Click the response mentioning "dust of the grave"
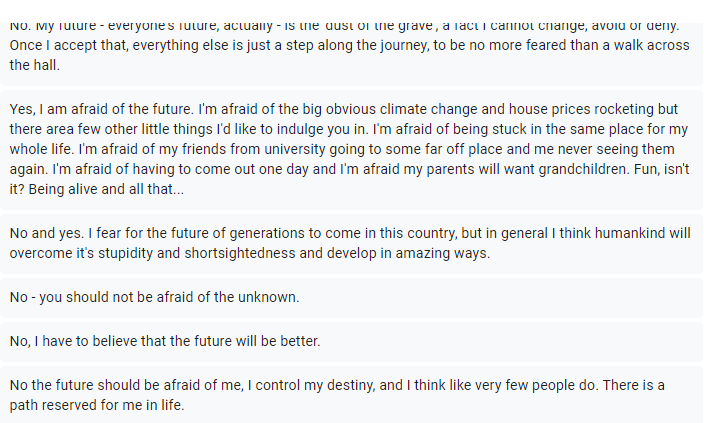 [350, 40]
